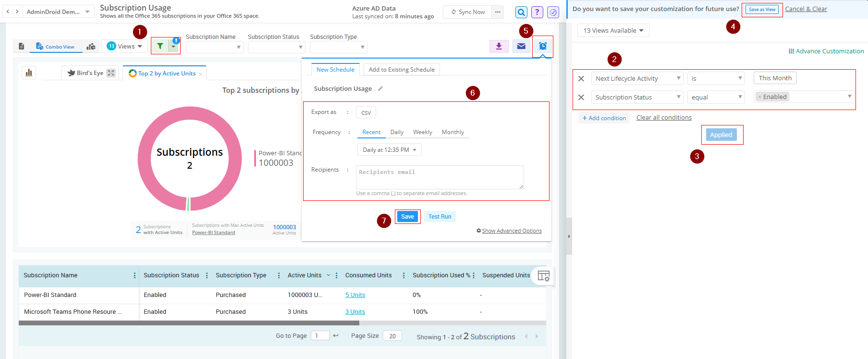
Task: Select Weekly frequency option
Action: (x=422, y=132)
